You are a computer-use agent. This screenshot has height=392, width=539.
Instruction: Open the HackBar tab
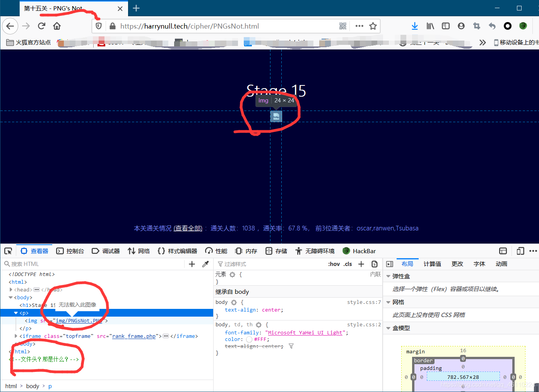pos(359,251)
